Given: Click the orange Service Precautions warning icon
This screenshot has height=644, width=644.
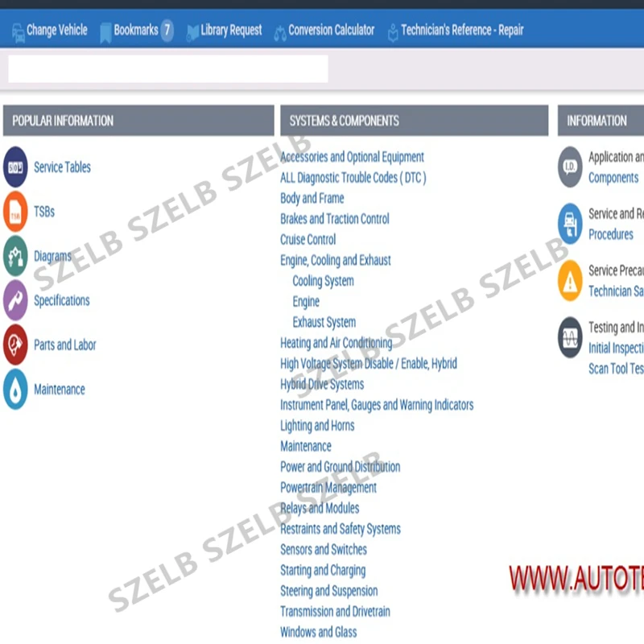Looking at the screenshot, I should [570, 280].
